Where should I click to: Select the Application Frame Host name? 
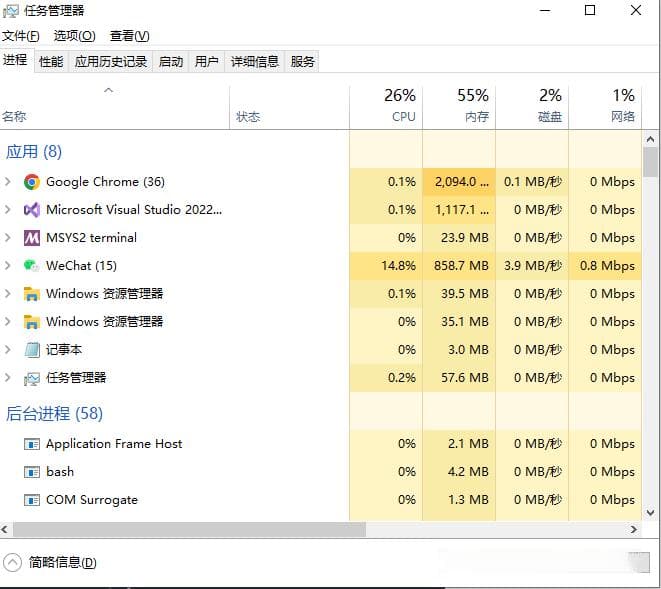pyautogui.click(x=114, y=444)
